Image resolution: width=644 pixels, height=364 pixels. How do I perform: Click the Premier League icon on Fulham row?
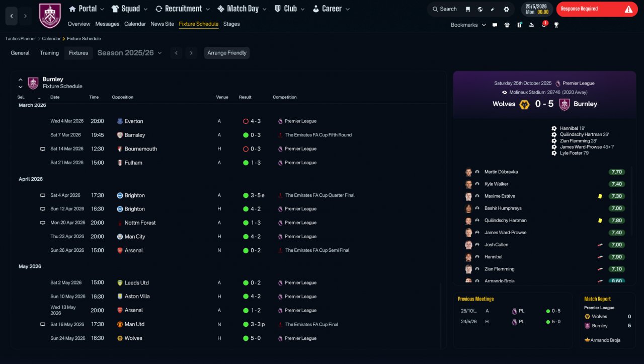(280, 163)
